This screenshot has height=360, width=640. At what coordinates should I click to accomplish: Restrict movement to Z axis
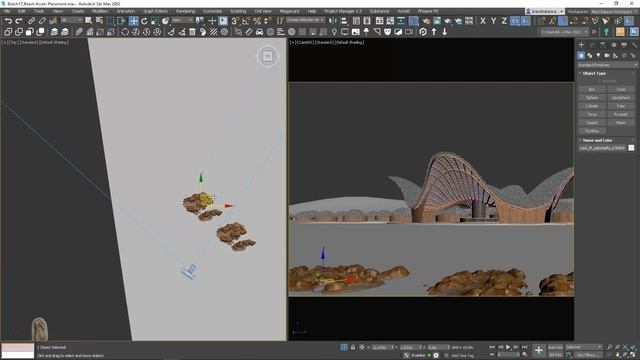[x=504, y=21]
